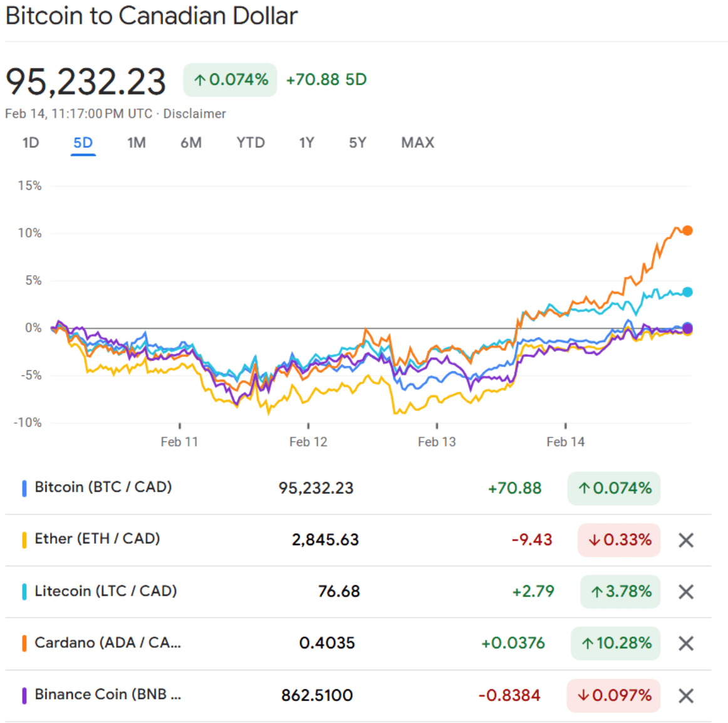Display the MAX time range
This screenshot has height=723, width=728.
tap(418, 143)
